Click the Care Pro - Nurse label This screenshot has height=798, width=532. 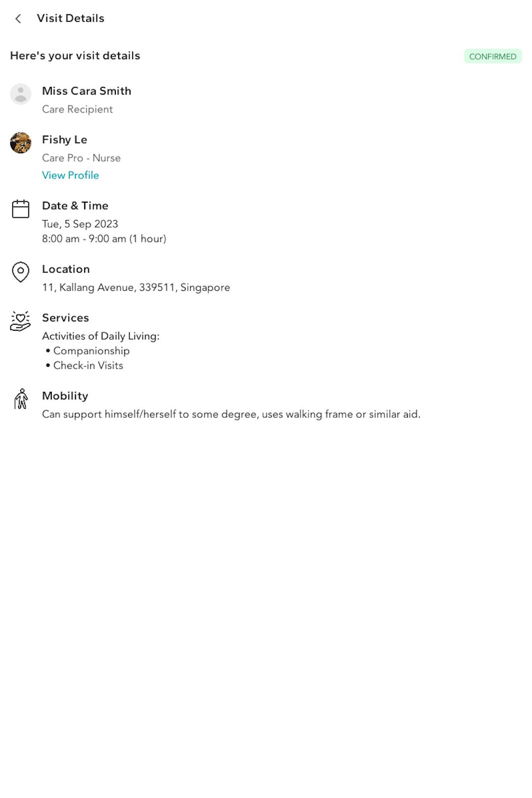[x=81, y=158]
